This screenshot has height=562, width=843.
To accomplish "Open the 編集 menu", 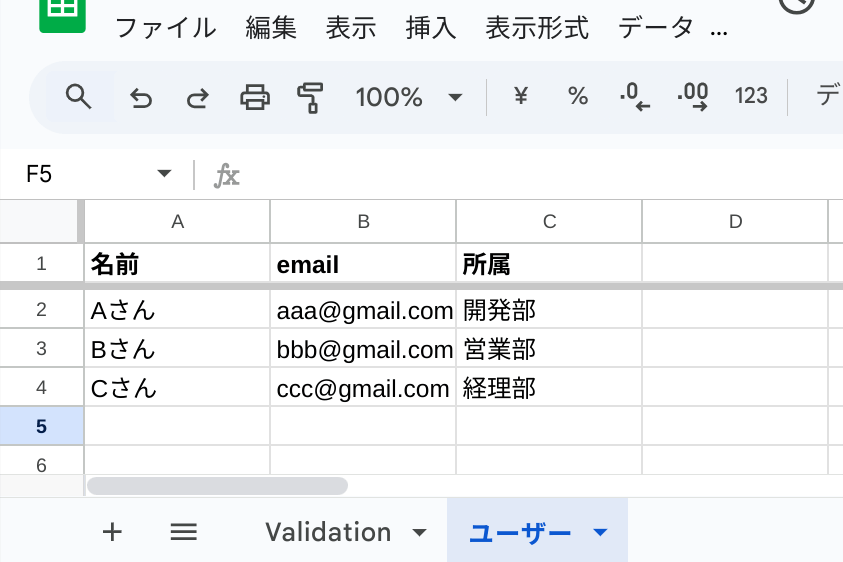I will pos(271,28).
